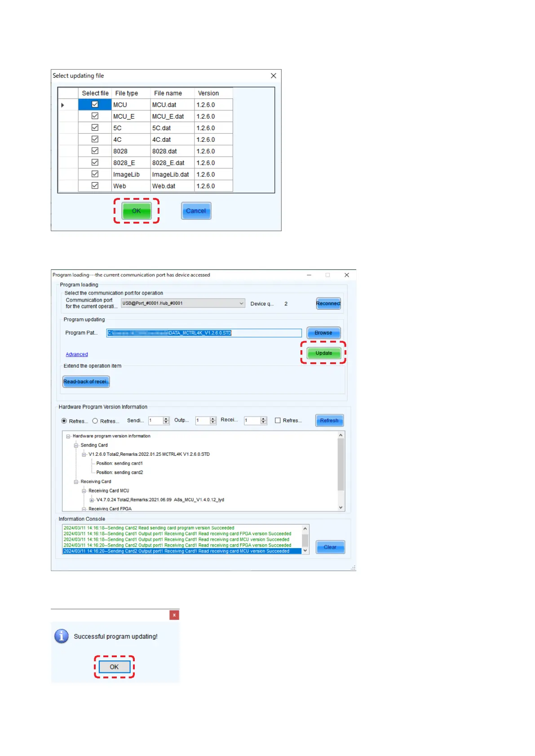535x756 pixels.
Task: Close the success message with red X
Action: (x=174, y=615)
